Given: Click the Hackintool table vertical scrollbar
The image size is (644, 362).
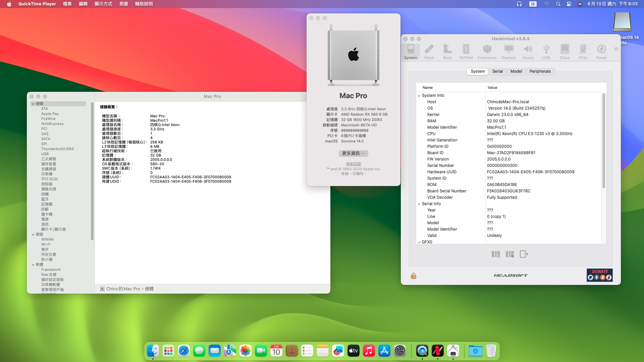Looking at the screenshot, I should click(x=604, y=141).
